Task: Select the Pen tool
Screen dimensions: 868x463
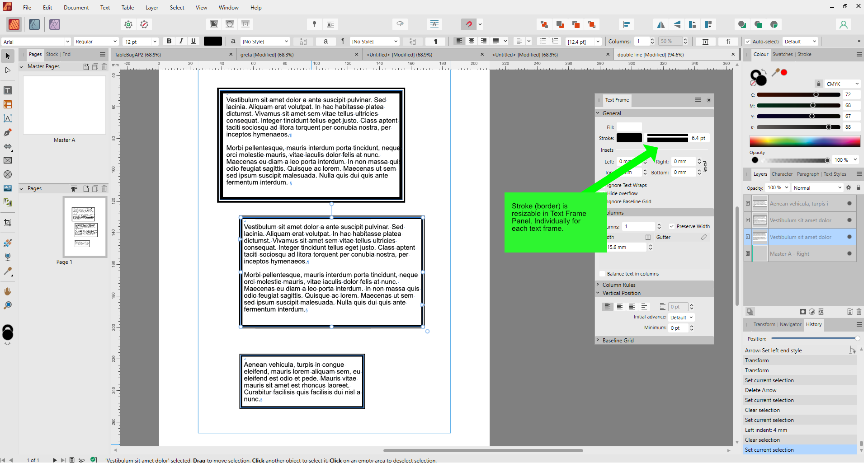Action: point(7,132)
